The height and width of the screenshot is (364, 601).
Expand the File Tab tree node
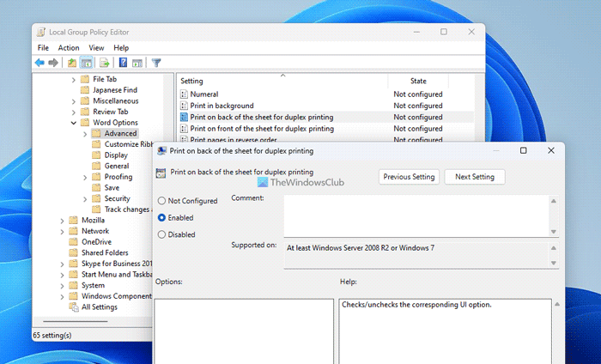point(73,80)
